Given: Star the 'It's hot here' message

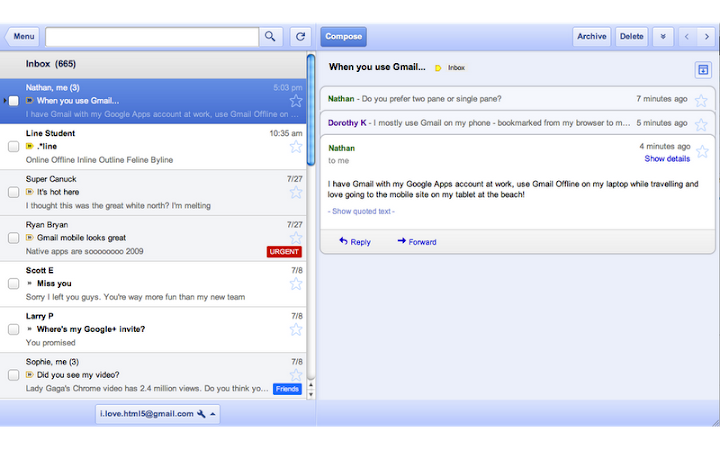Looking at the screenshot, I should (x=296, y=192).
